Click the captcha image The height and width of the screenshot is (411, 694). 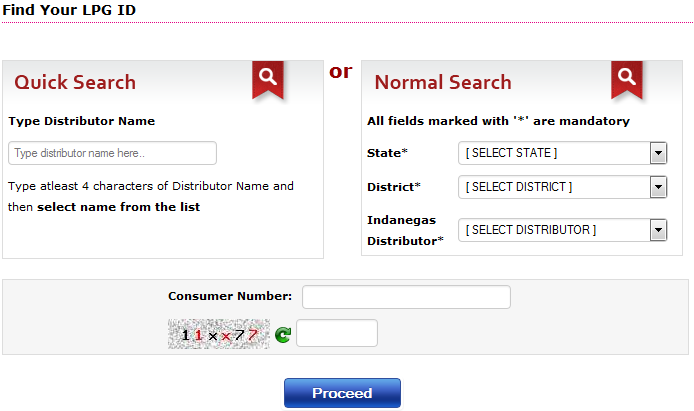pyautogui.click(x=219, y=335)
